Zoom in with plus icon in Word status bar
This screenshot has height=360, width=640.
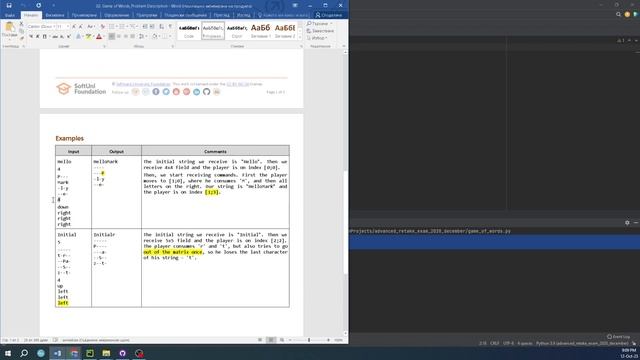click(x=328, y=340)
